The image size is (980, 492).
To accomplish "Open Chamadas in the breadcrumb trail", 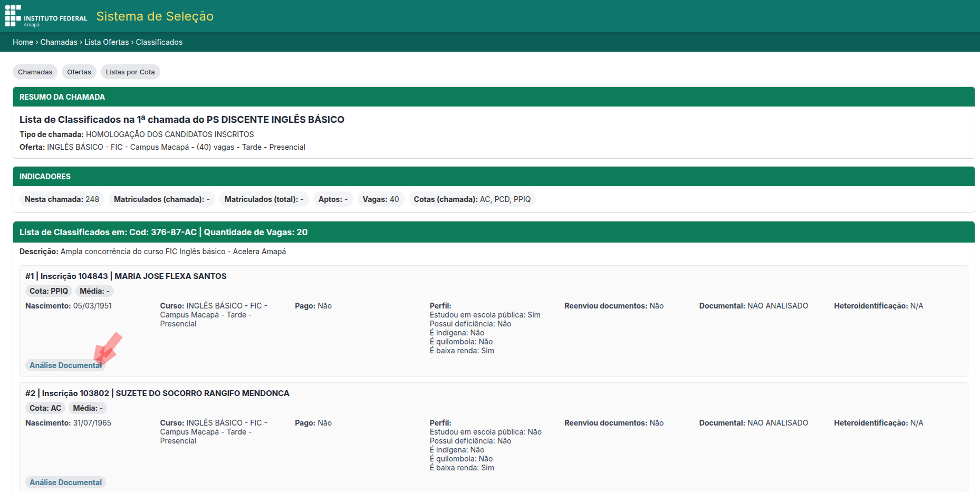I will click(59, 42).
